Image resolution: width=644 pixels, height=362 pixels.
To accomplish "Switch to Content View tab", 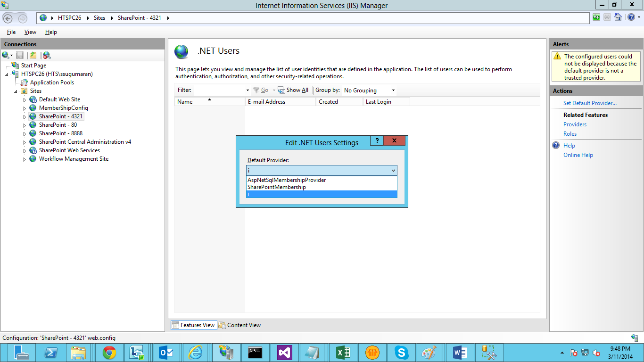I will click(x=240, y=325).
